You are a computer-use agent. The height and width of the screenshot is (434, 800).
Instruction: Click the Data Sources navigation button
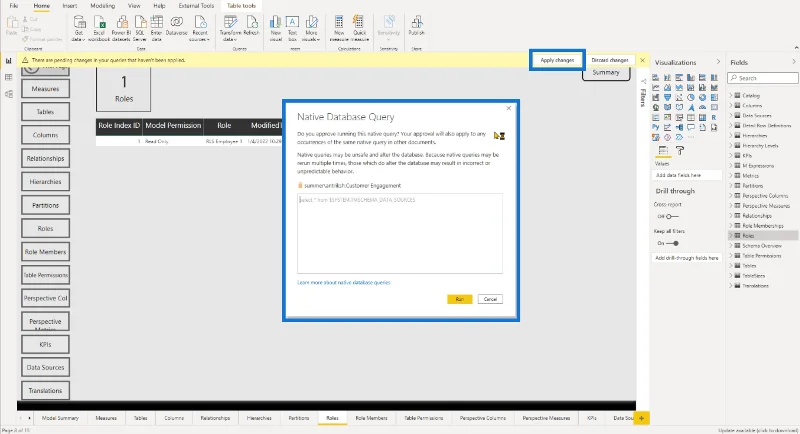pos(45,367)
